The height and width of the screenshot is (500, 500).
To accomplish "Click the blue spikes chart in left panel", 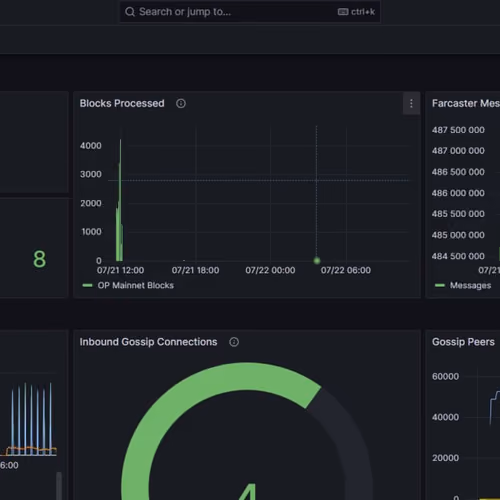I will [x=31, y=419].
